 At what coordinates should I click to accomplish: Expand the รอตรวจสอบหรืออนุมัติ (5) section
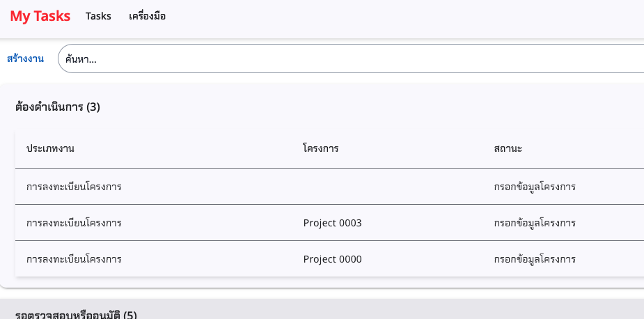pos(76,315)
